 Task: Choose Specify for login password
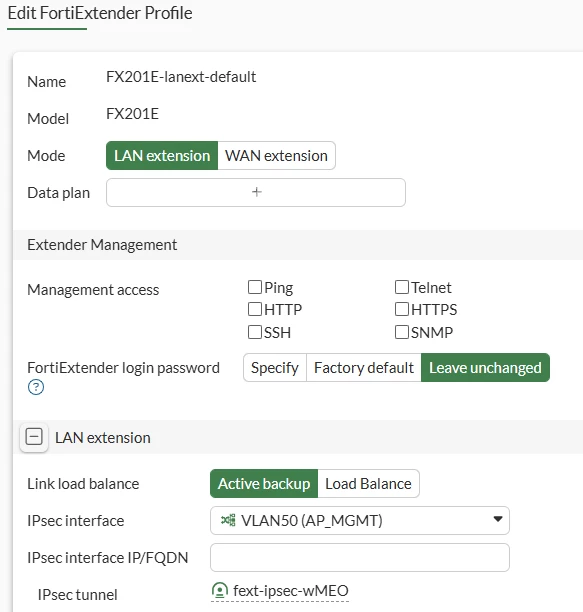tap(275, 368)
